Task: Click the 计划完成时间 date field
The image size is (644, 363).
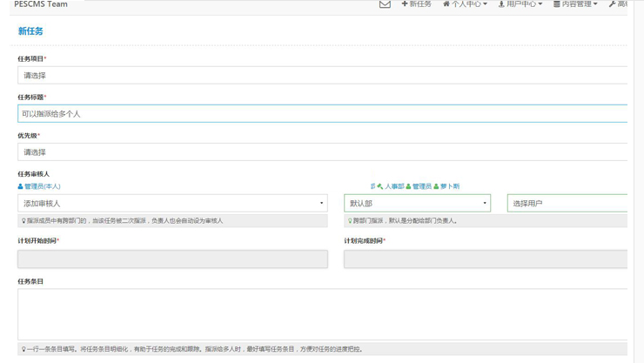Action: tap(485, 259)
